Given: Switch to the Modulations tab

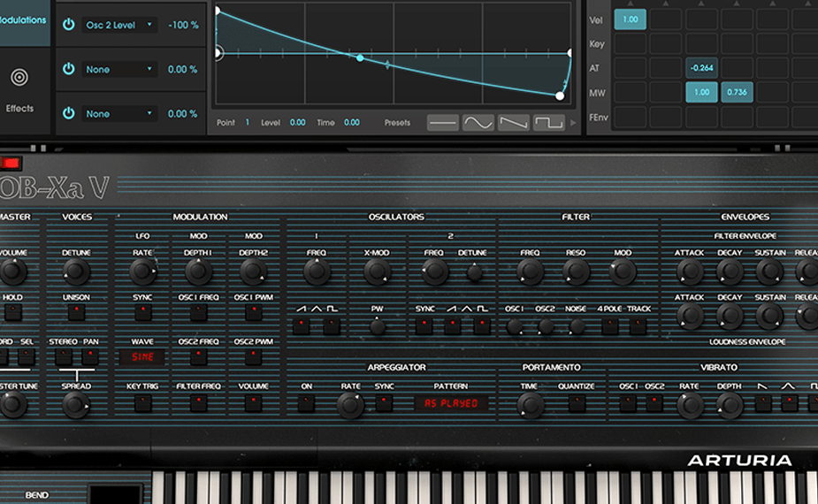Looking at the screenshot, I should (x=23, y=19).
